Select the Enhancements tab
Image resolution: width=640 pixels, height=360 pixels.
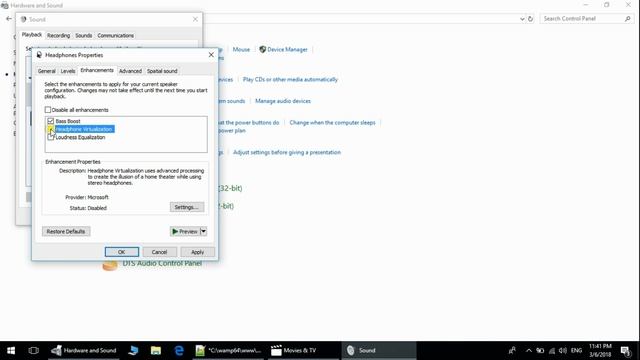click(97, 70)
